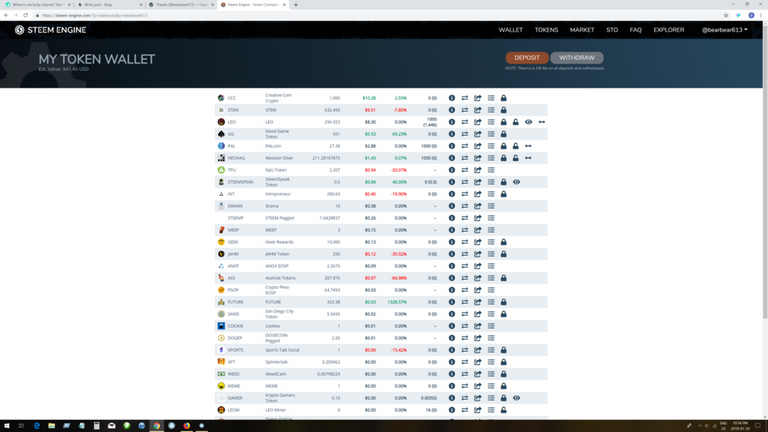Click the orange DEPOSIT button
Screen dimensions: 768x432
pyautogui.click(x=527, y=58)
